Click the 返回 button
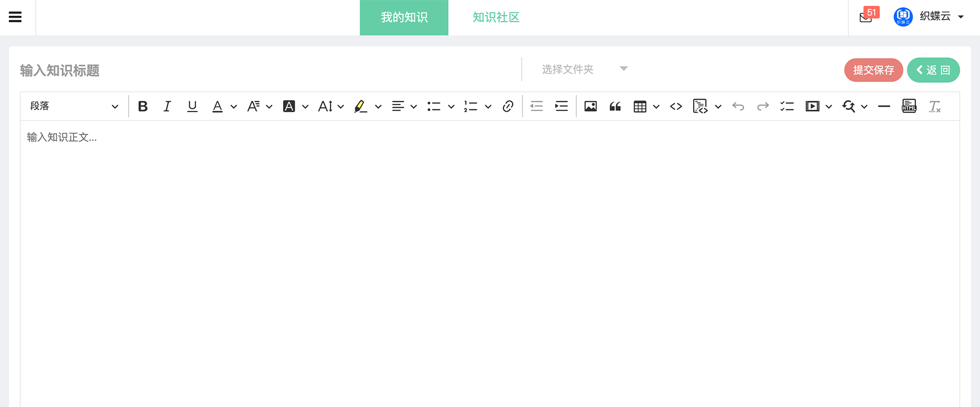 (933, 70)
